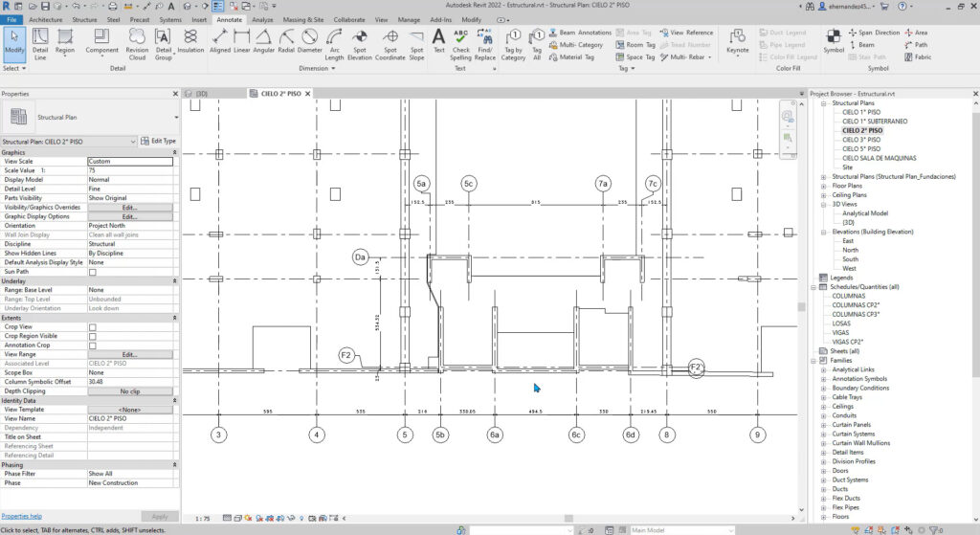This screenshot has width=980, height=535.
Task: Select the Revision Cloud tool
Action: coord(137,41)
